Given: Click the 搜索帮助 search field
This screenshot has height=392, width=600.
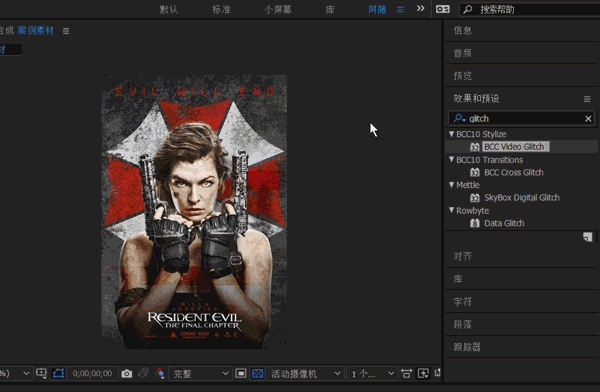Looking at the screenshot, I should (x=530, y=10).
